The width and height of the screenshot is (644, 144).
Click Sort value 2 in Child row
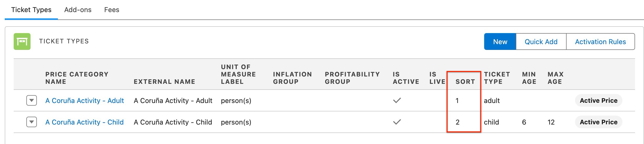[457, 122]
